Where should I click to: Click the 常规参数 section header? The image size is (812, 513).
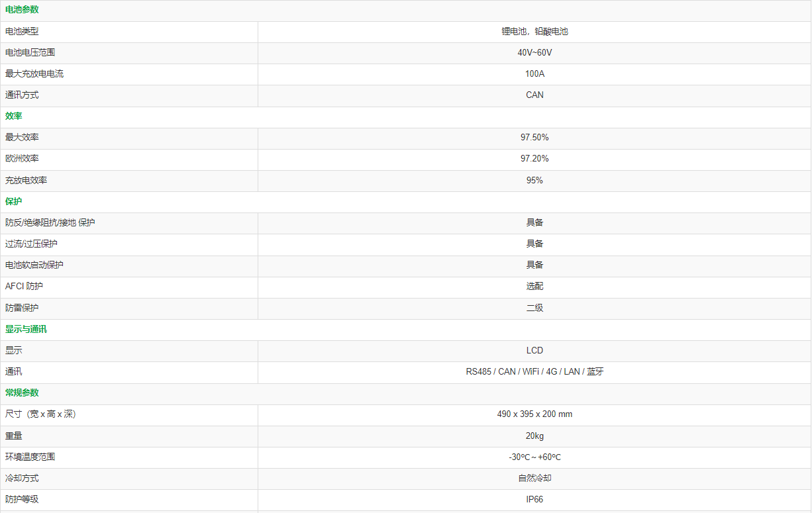[x=22, y=393]
